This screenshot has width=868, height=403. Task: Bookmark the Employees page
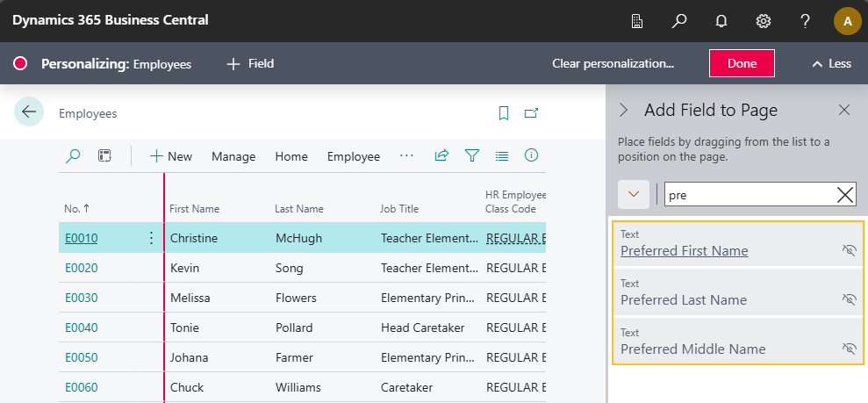coord(503,113)
